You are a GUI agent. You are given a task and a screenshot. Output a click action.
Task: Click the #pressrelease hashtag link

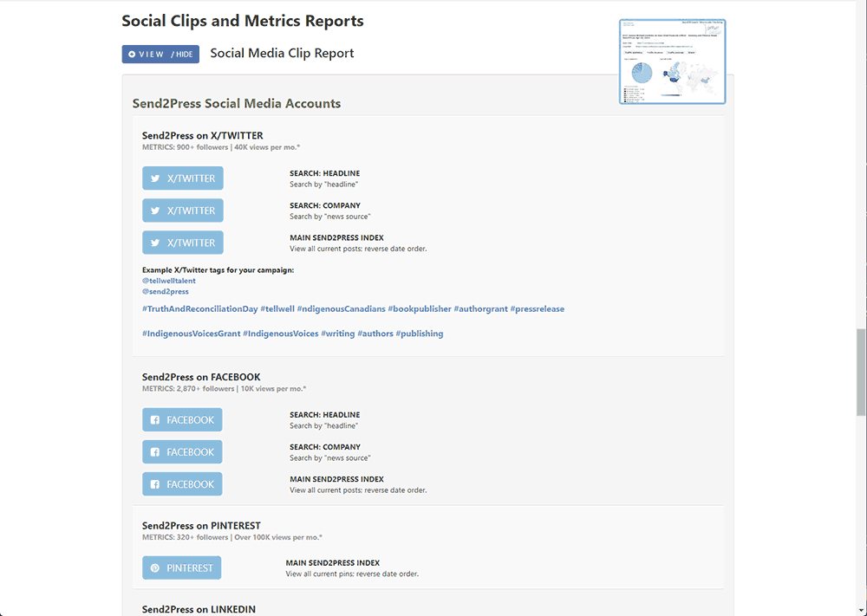pyautogui.click(x=538, y=309)
